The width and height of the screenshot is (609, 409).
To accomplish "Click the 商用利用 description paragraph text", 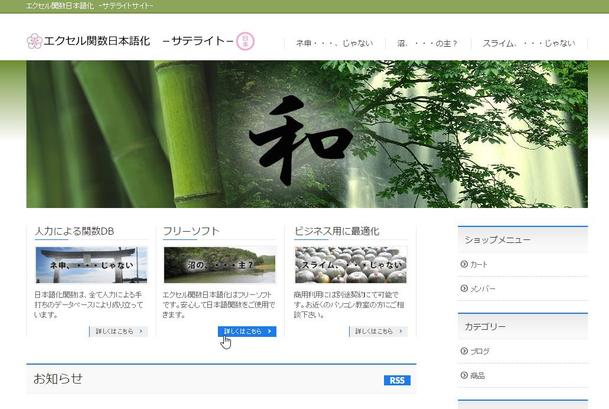I will [349, 305].
